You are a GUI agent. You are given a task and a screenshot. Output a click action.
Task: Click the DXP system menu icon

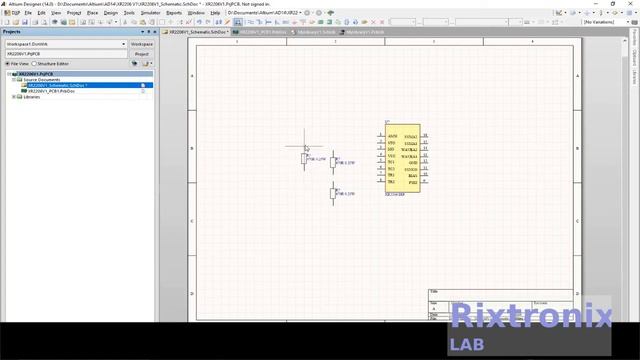12,13
